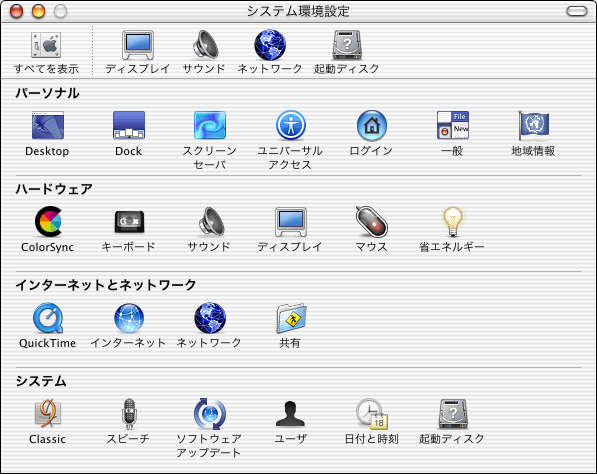
Task: Open サウンド speaker icon in ハードウェア section
Action: 211,221
